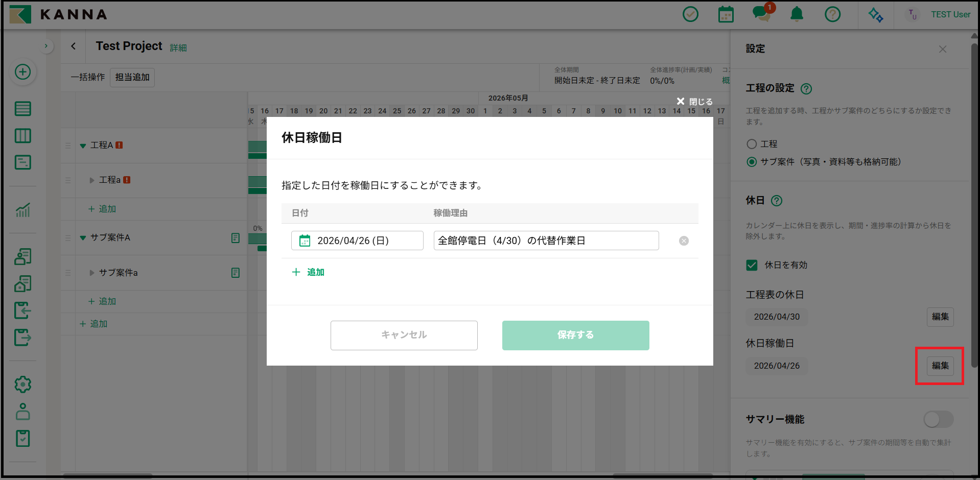Collapse the 工程A row
980x480 pixels.
point(83,146)
